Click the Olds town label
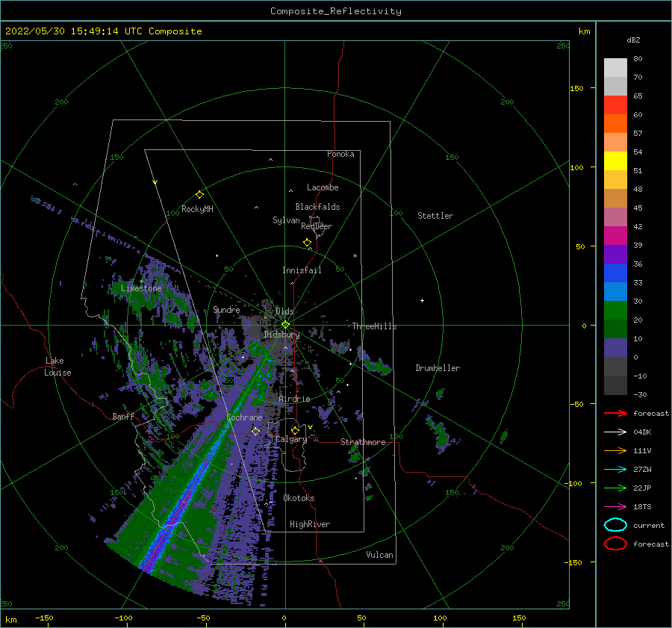This screenshot has width=672, height=628. point(284,311)
